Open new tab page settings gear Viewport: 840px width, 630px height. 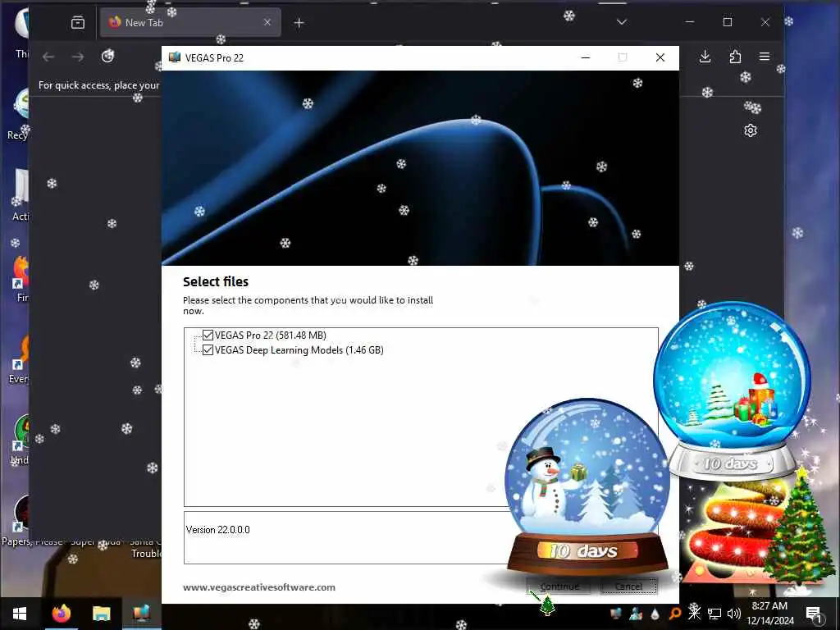click(751, 130)
